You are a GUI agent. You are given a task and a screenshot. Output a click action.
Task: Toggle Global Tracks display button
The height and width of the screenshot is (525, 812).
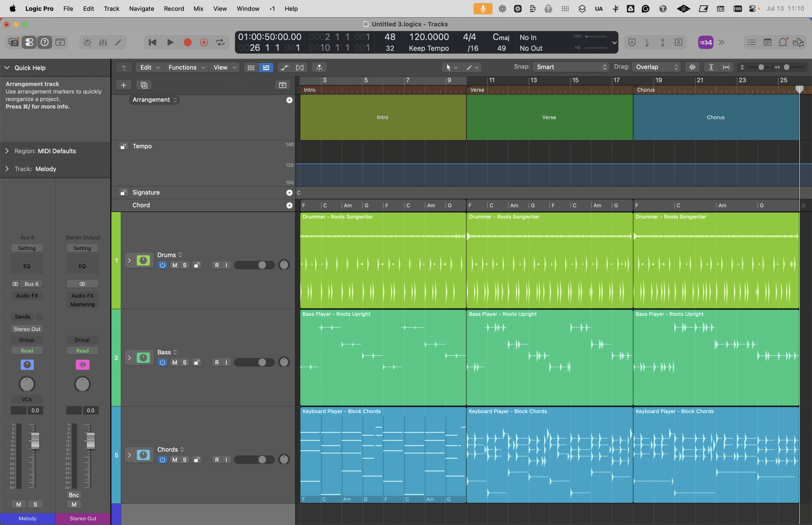(x=282, y=85)
